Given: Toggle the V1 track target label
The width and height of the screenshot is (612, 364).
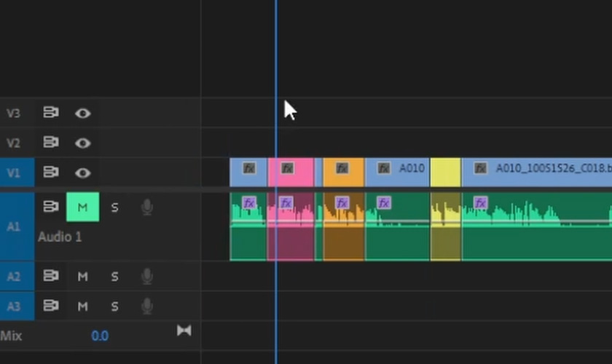Looking at the screenshot, I should (x=17, y=173).
